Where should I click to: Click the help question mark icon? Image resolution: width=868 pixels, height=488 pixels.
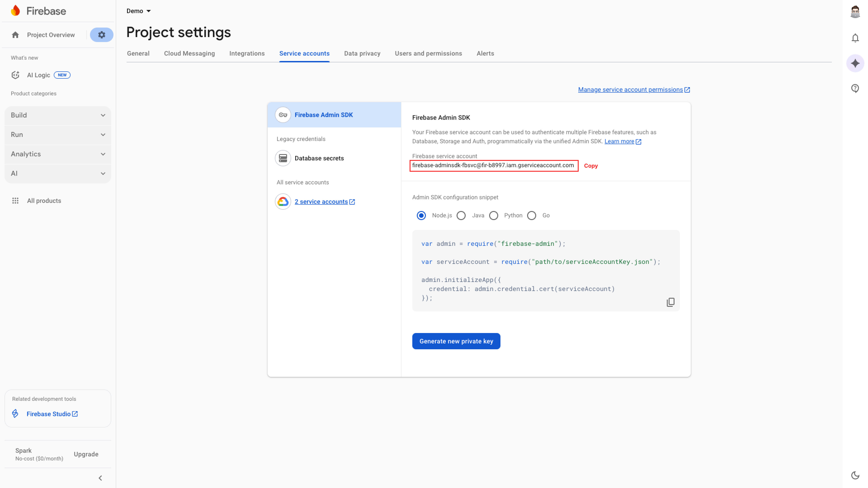tap(855, 89)
